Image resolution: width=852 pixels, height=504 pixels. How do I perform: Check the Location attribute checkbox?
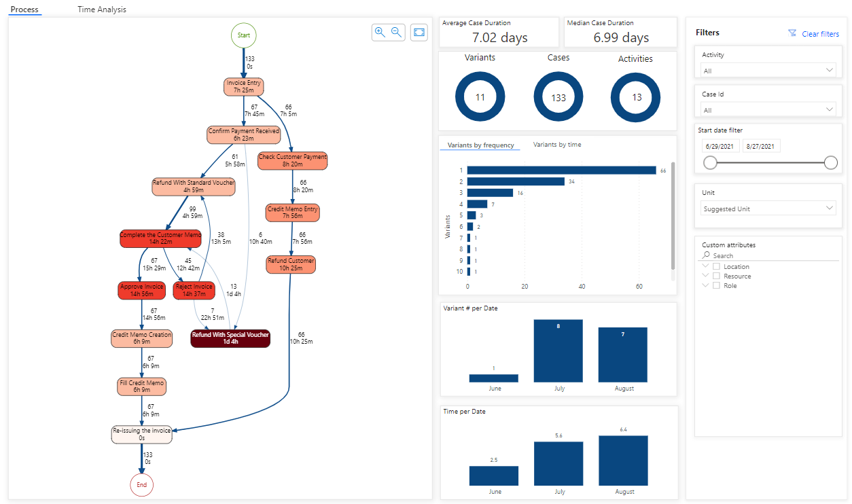[x=717, y=266]
